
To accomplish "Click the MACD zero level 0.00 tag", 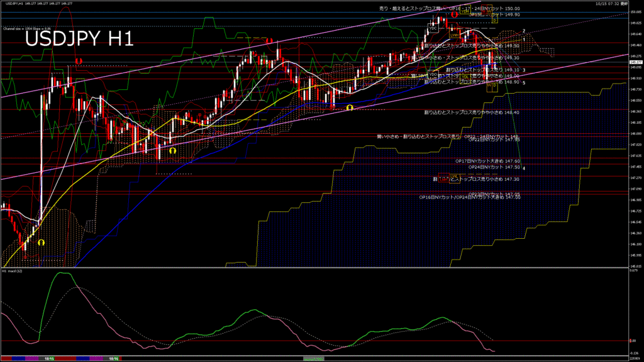I will click(633, 341).
